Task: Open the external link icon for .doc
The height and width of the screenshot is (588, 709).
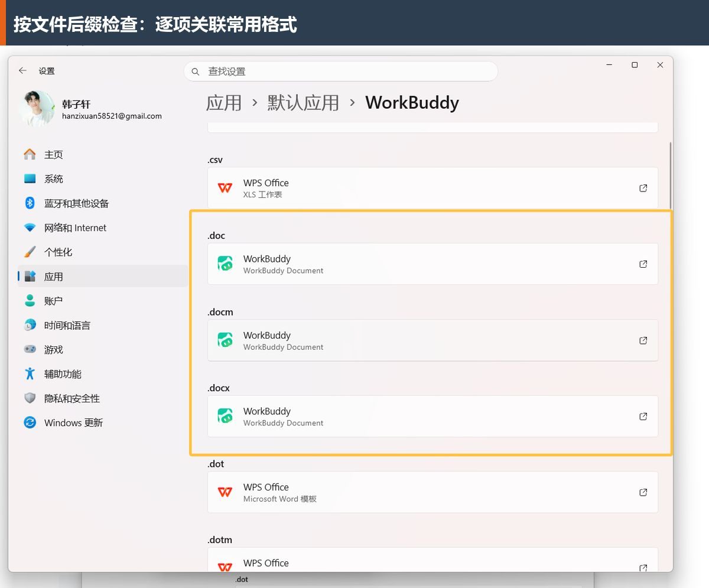Action: pos(643,264)
